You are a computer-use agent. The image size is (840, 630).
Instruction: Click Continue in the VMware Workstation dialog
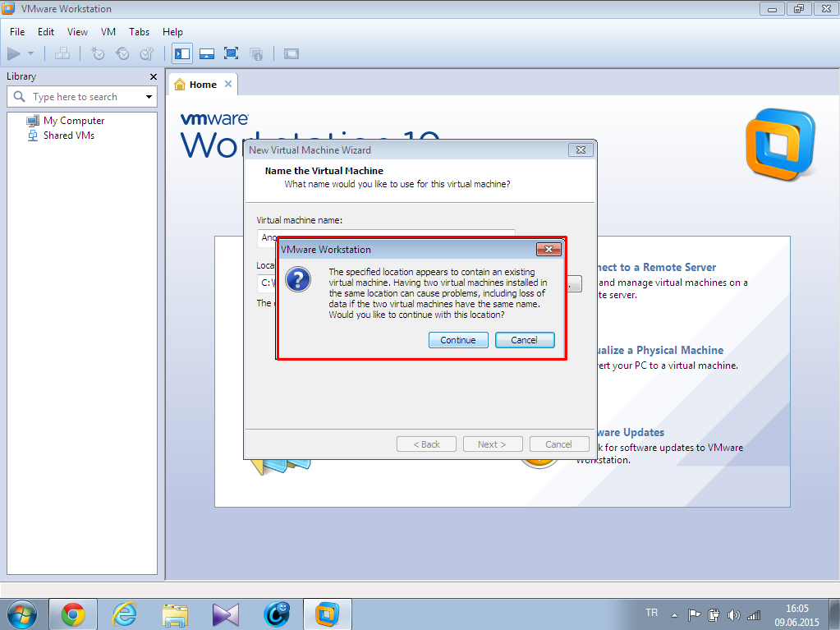pyautogui.click(x=458, y=340)
